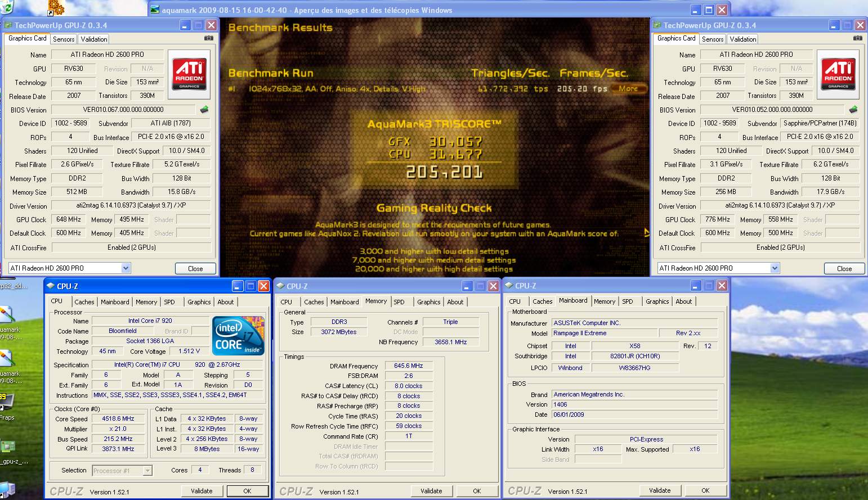This screenshot has height=500, width=868.
Task: Click More button in AquaMark results
Action: (628, 88)
